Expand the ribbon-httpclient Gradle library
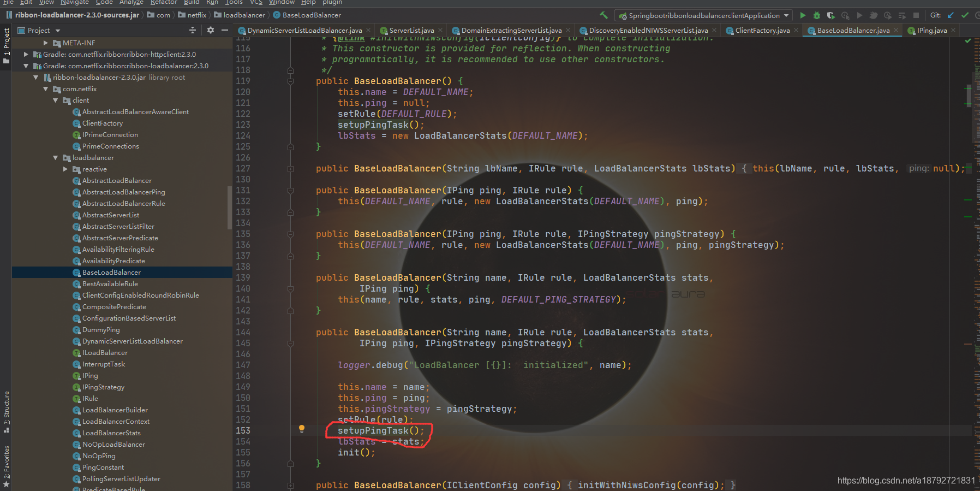Image resolution: width=980 pixels, height=491 pixels. pos(26,54)
